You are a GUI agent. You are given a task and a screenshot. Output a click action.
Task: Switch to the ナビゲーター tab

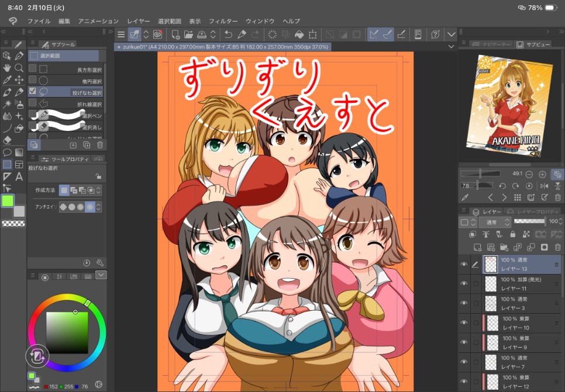coord(492,44)
